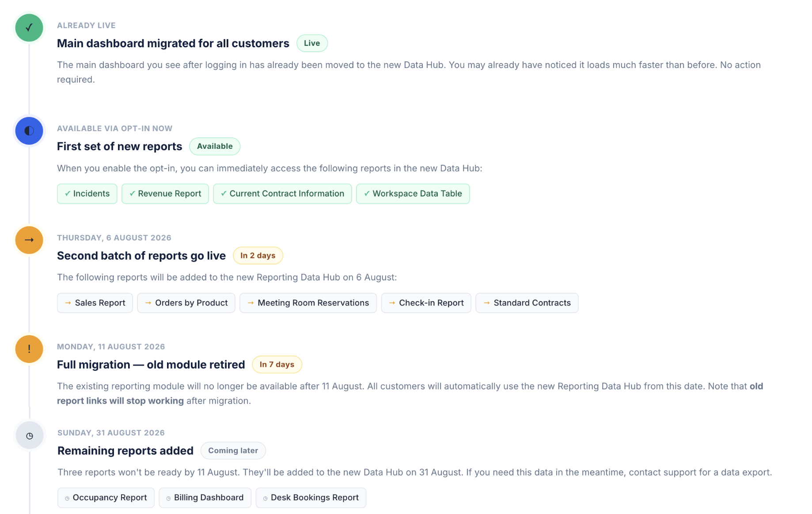Select the Check-in Report chip
812x514 pixels.
pos(426,303)
